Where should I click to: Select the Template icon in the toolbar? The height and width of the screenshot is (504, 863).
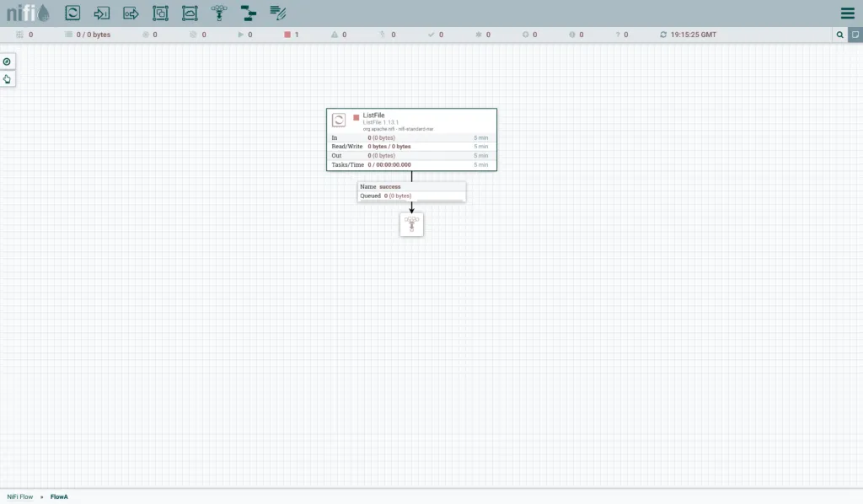tap(248, 13)
